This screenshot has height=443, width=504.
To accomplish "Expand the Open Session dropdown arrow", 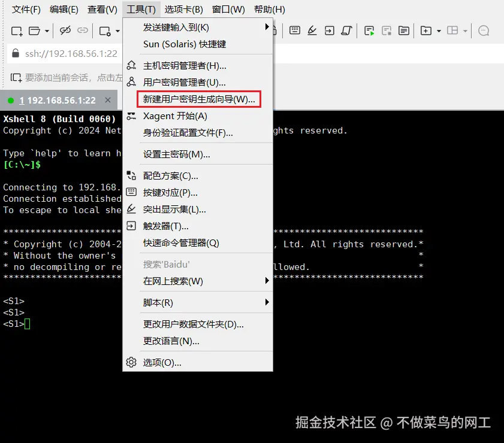I will tap(47, 31).
